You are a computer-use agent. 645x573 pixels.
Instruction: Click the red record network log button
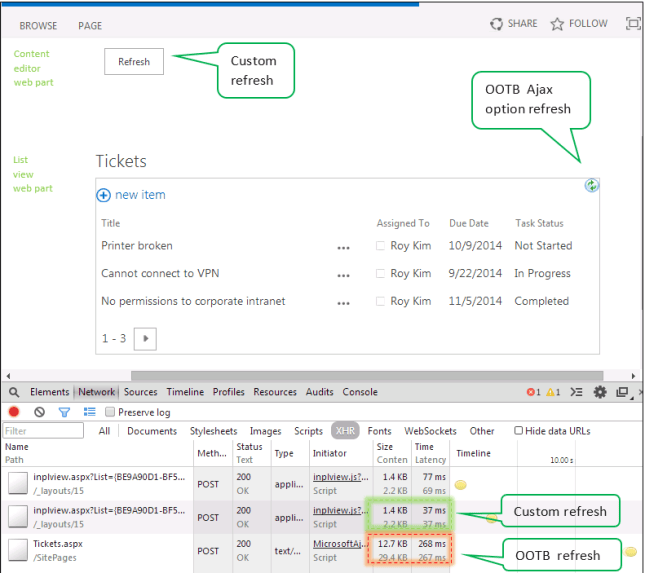pos(14,412)
